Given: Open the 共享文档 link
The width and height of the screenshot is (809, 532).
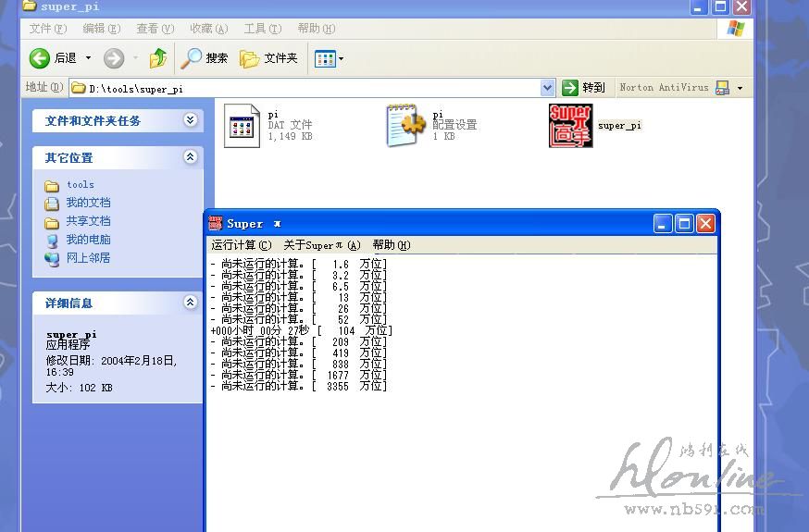Looking at the screenshot, I should click(88, 221).
